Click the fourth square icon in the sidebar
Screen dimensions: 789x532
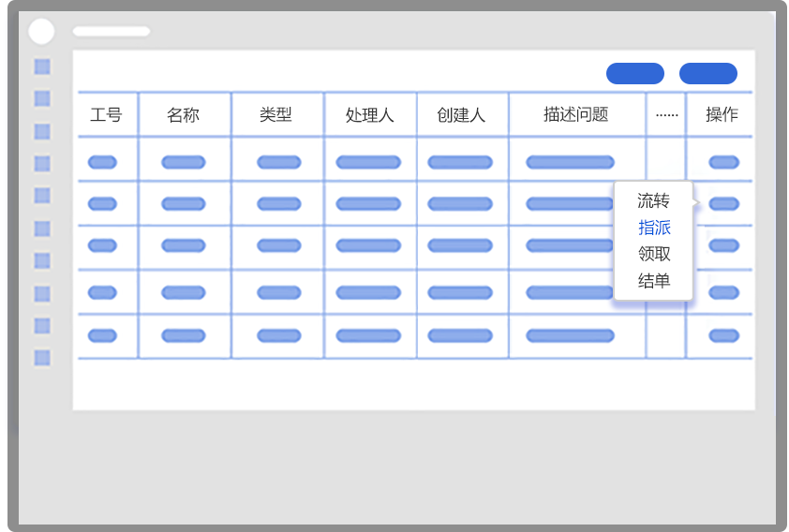[x=42, y=163]
